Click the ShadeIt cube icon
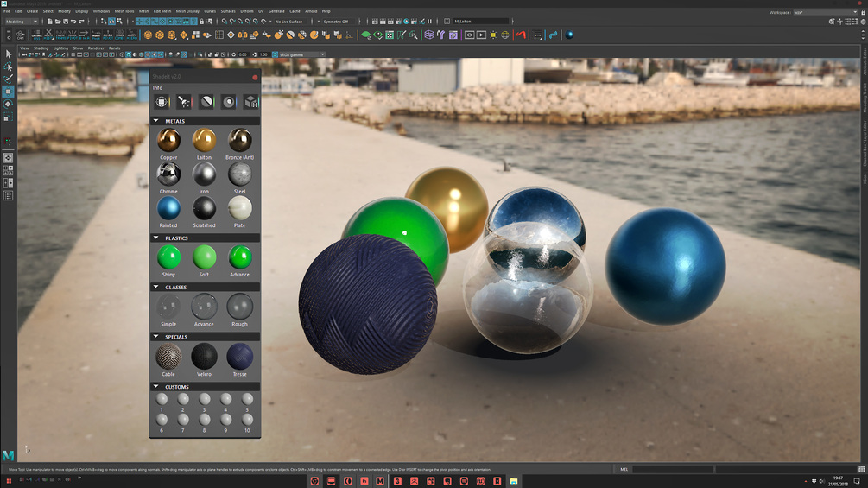868x488 pixels. (x=250, y=102)
